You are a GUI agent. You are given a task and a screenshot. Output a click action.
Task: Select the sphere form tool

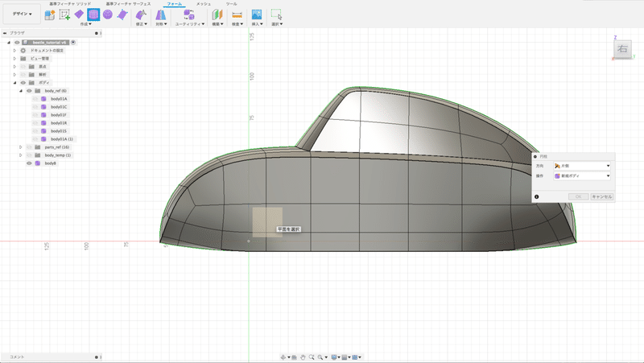pyautogui.click(x=107, y=14)
